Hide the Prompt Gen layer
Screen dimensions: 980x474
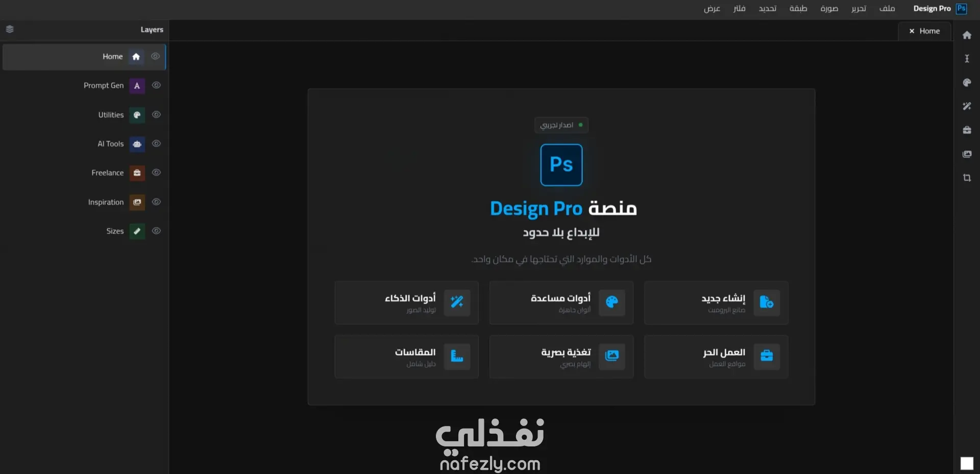point(157,85)
